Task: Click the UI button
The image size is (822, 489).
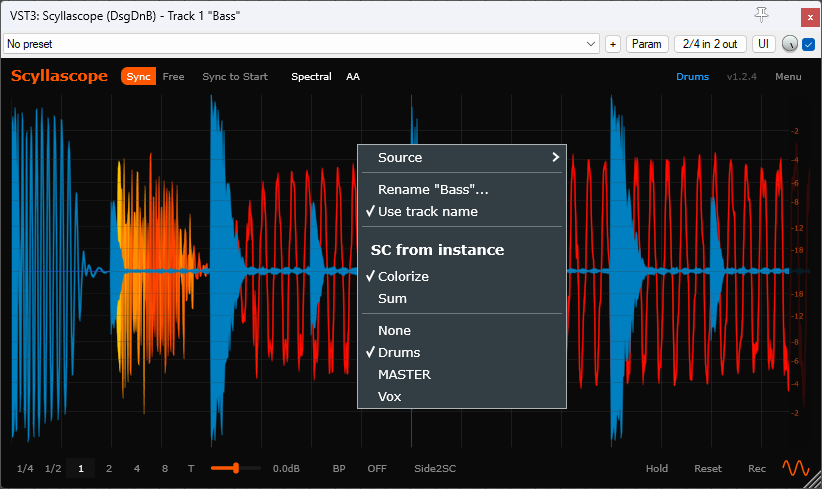Action: (x=763, y=44)
